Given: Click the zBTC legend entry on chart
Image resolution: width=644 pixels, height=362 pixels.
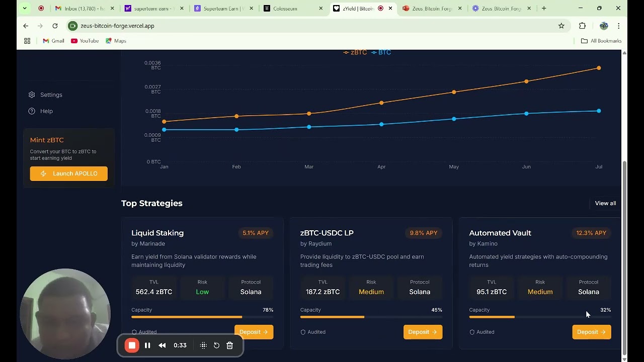Looking at the screenshot, I should (x=355, y=52).
